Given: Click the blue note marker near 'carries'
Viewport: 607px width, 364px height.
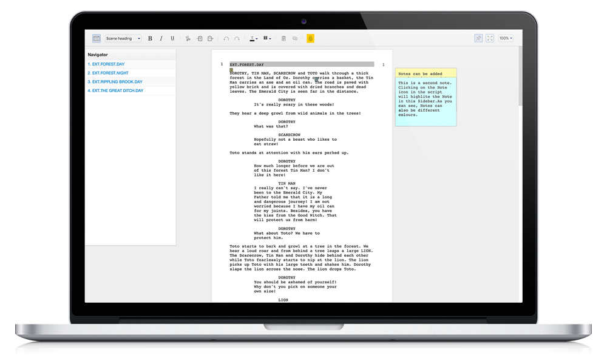Looking at the screenshot, I should tap(316, 79).
